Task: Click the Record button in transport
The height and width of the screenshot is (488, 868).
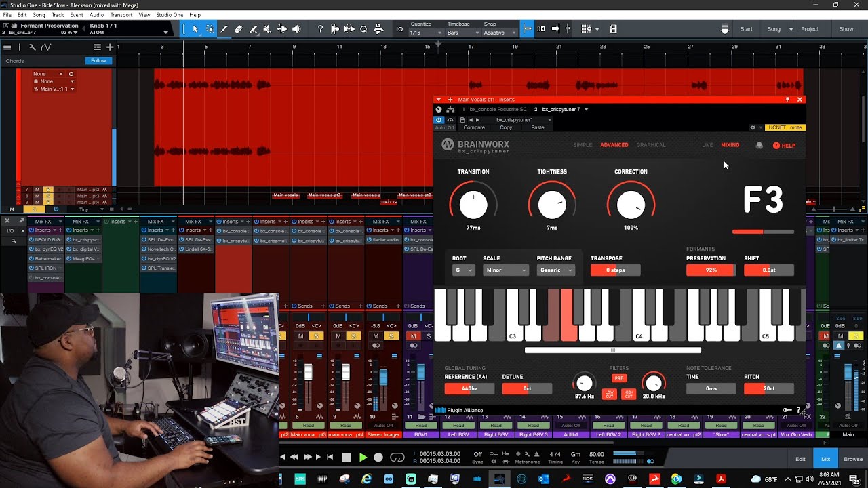Action: click(378, 457)
